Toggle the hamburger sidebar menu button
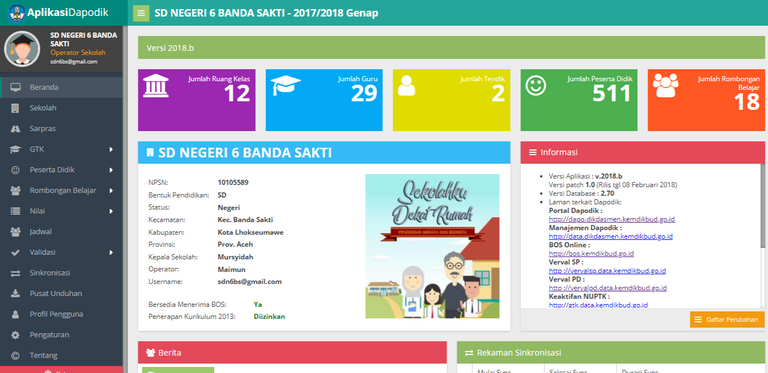This screenshot has height=373, width=768. point(141,13)
